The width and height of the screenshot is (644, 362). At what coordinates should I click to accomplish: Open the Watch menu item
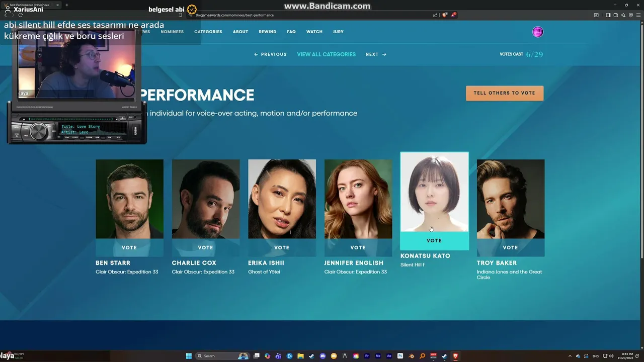[x=314, y=32]
